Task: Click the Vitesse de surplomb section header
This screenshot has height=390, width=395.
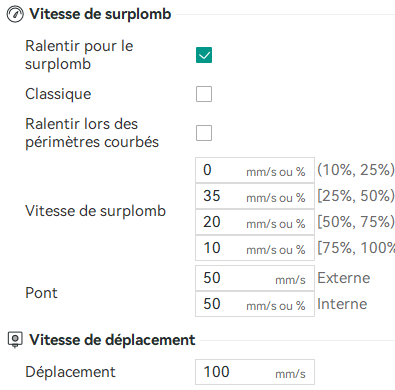Action: (x=100, y=14)
